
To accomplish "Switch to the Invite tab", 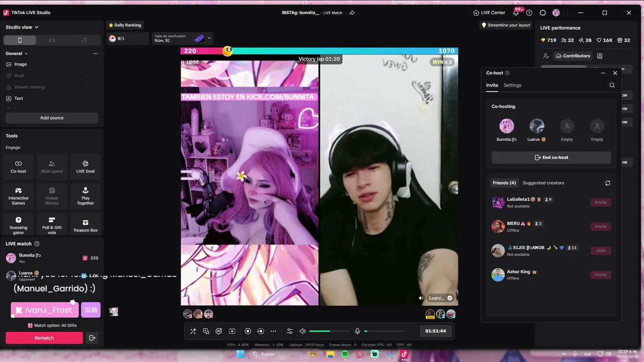I will point(492,85).
